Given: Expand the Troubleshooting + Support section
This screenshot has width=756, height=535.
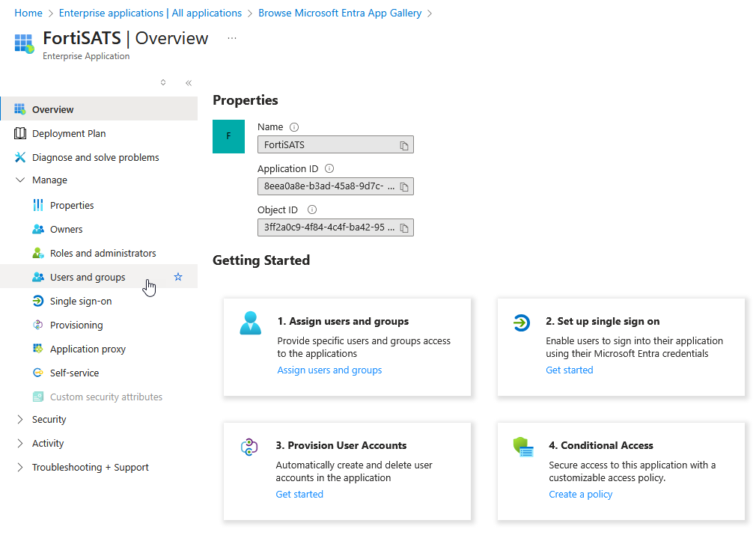Looking at the screenshot, I should click(x=20, y=467).
